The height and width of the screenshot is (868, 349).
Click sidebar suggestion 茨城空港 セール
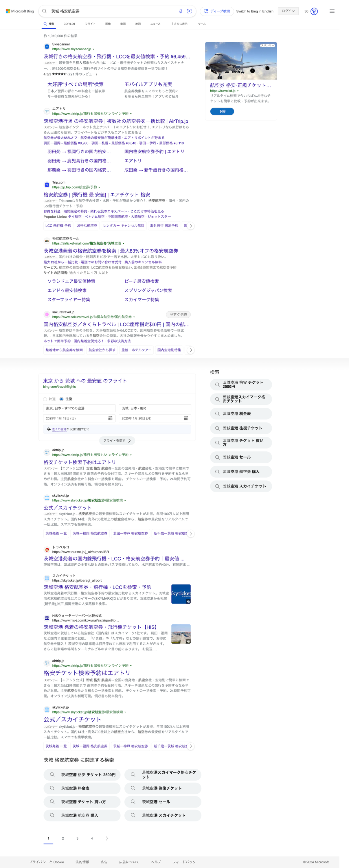240,457
